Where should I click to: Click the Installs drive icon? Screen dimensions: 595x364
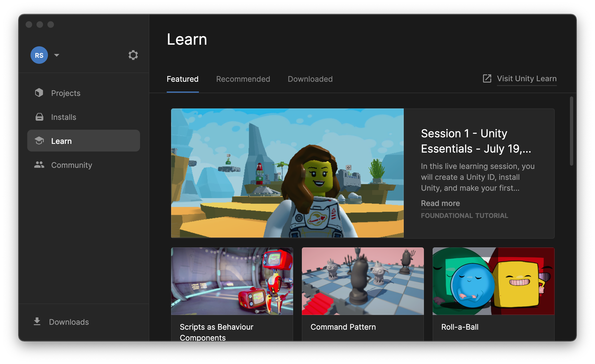coord(39,117)
